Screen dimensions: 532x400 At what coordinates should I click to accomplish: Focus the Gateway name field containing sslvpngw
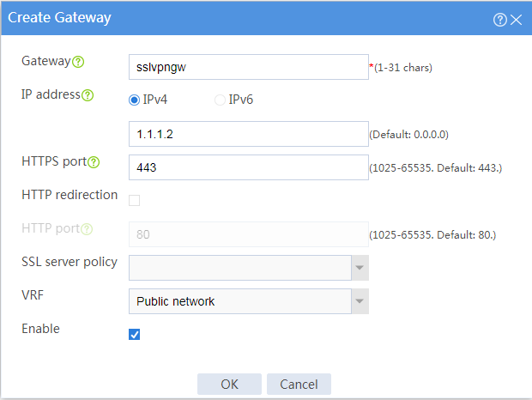[249, 67]
